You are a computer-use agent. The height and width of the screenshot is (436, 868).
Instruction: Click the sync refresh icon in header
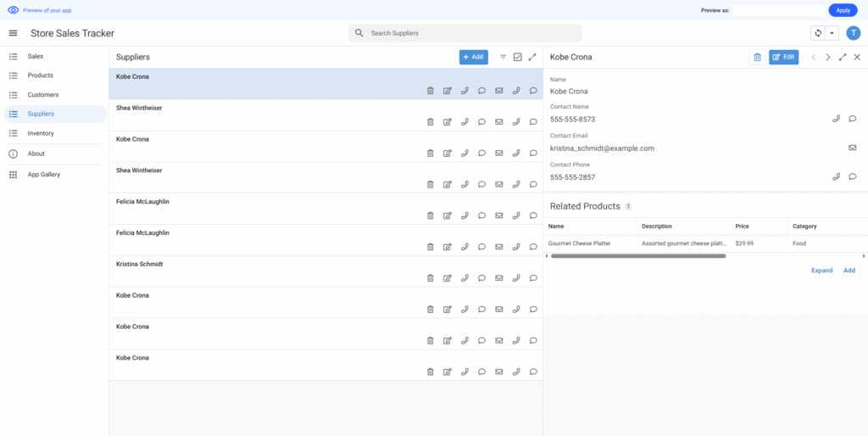818,33
